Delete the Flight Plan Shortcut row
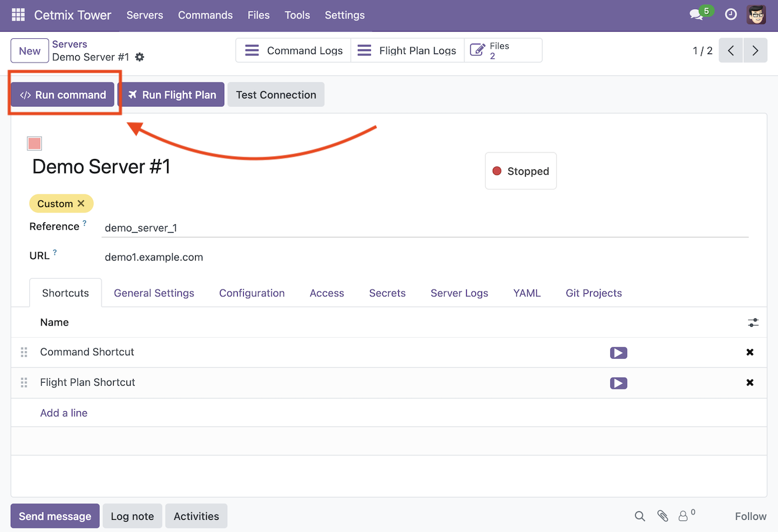 [750, 383]
